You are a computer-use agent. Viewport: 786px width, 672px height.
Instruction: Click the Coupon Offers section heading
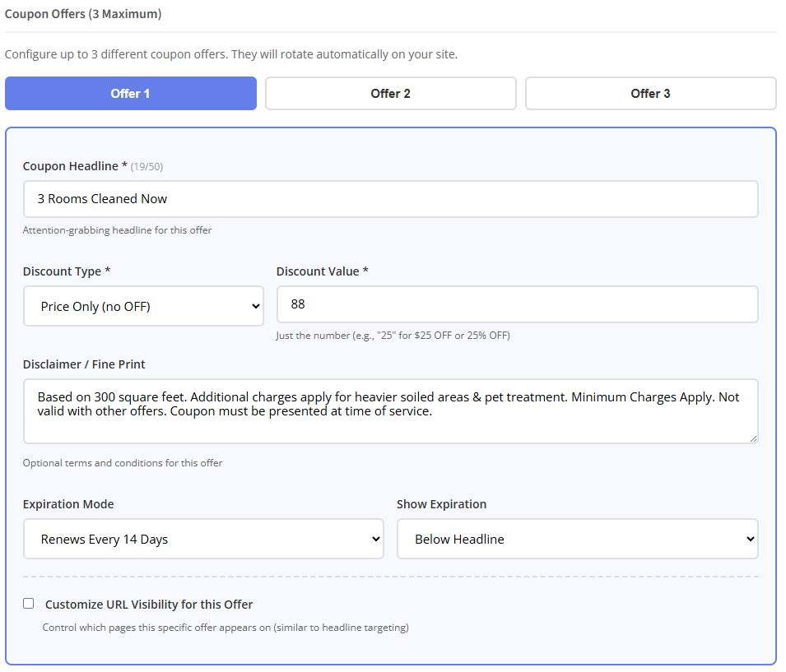point(83,15)
